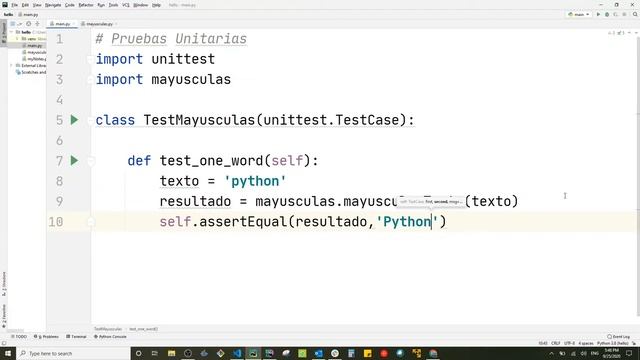Click the CRLF line separator in status bar
This screenshot has height=360, width=640.
[x=556, y=344]
